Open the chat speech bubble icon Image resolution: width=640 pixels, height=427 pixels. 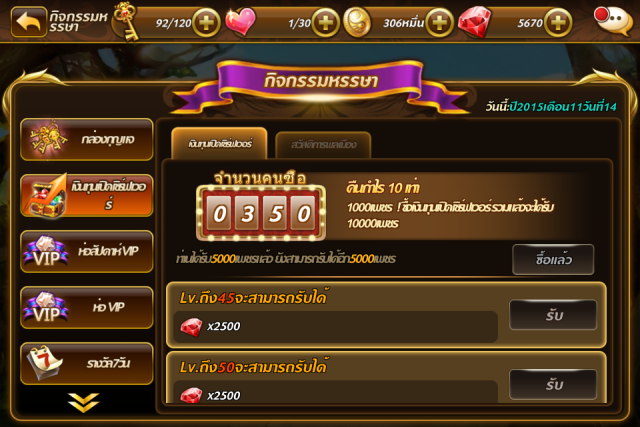tap(613, 21)
